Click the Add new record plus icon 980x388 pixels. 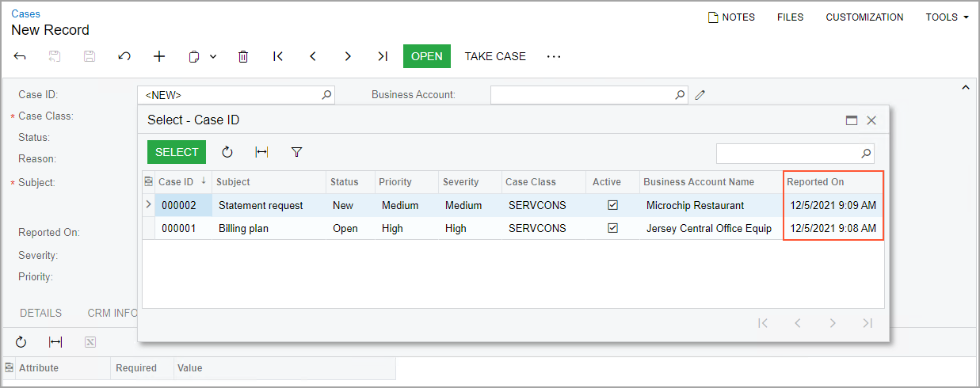point(159,56)
